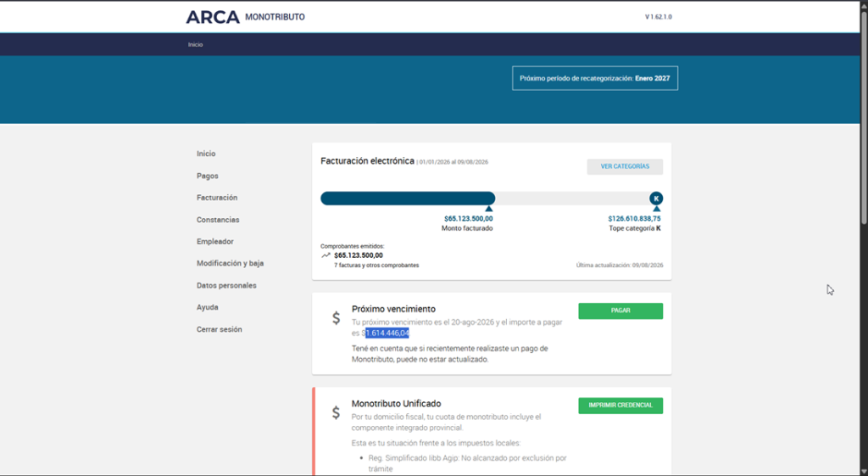This screenshot has height=476, width=868.
Task: Click the VER CATEGORÍAS button
Action: coord(625,167)
